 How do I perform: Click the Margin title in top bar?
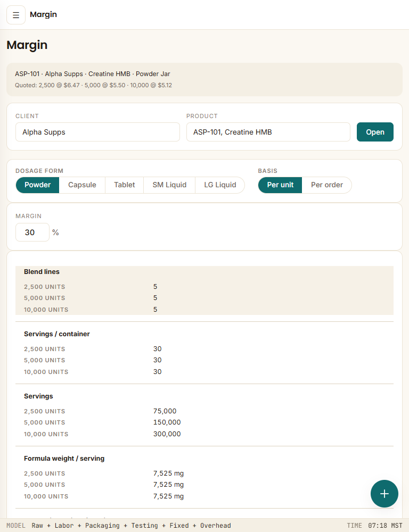pyautogui.click(x=44, y=14)
